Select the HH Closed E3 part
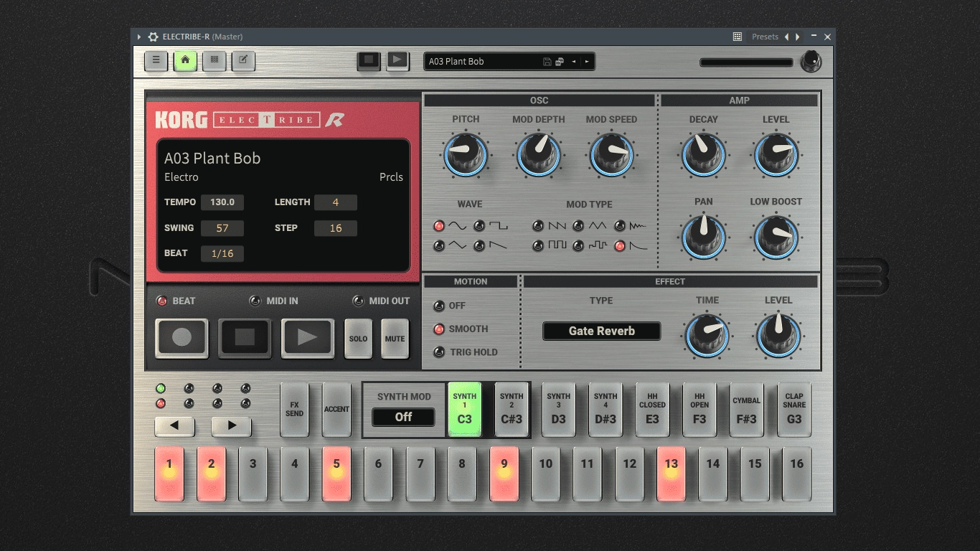Screen dimensions: 980x551 click(x=652, y=409)
